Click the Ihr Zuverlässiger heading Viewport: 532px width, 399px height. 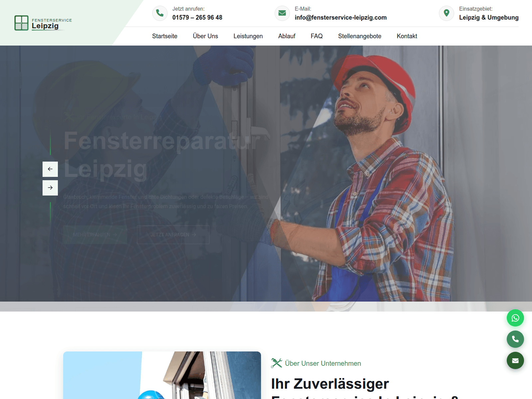pos(330,384)
